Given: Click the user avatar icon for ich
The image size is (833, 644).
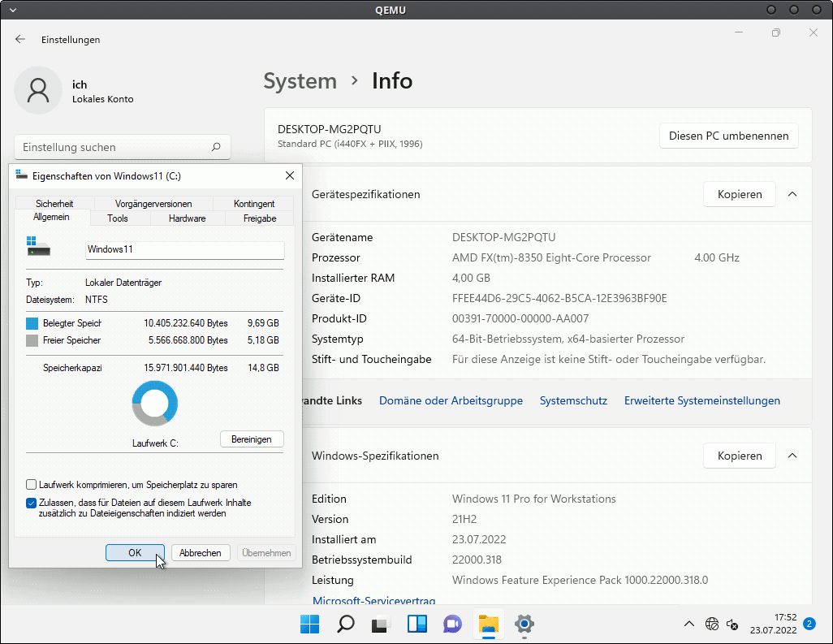Looking at the screenshot, I should click(x=38, y=90).
